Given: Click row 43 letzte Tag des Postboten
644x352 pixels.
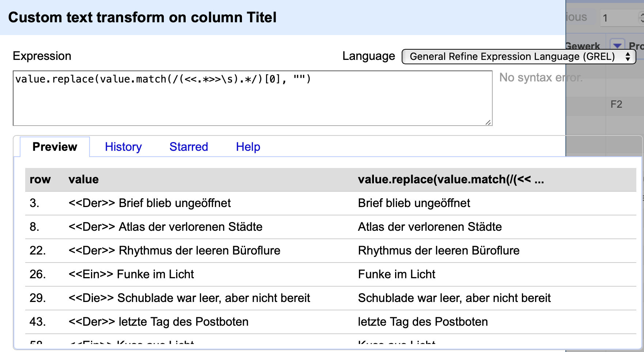Looking at the screenshot, I should pyautogui.click(x=331, y=322).
